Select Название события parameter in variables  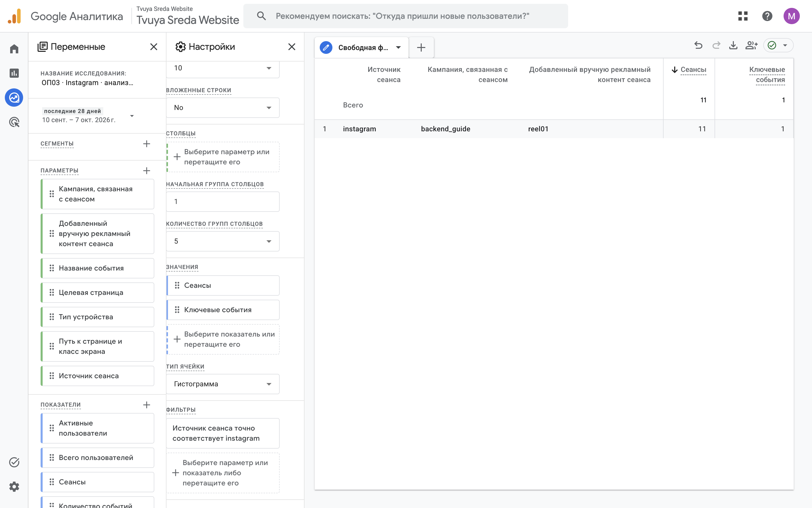click(x=97, y=268)
